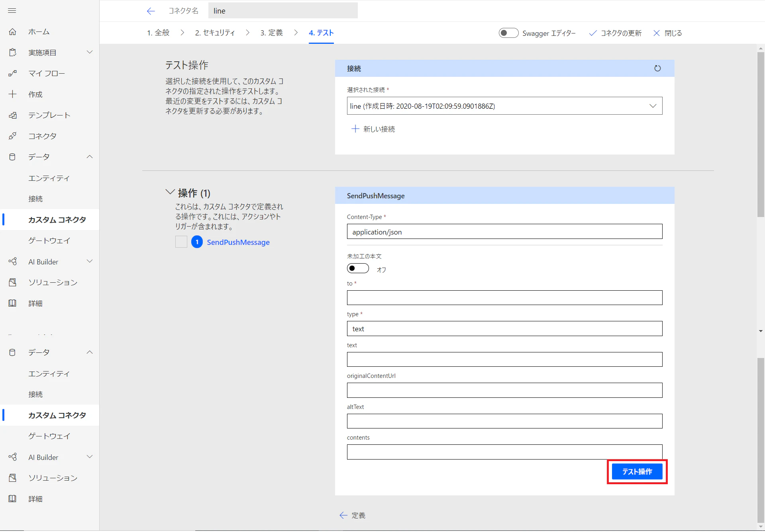Click the テンプレート icon in sidebar

coord(12,115)
